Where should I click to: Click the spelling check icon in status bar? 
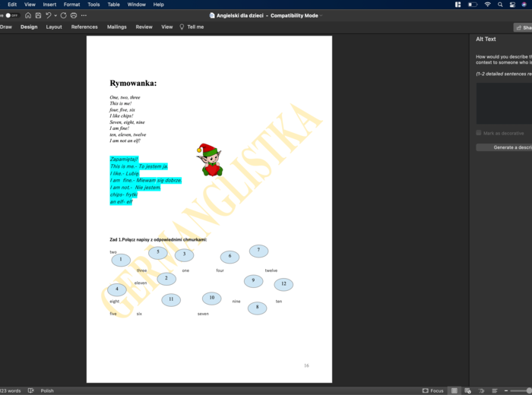(31, 390)
